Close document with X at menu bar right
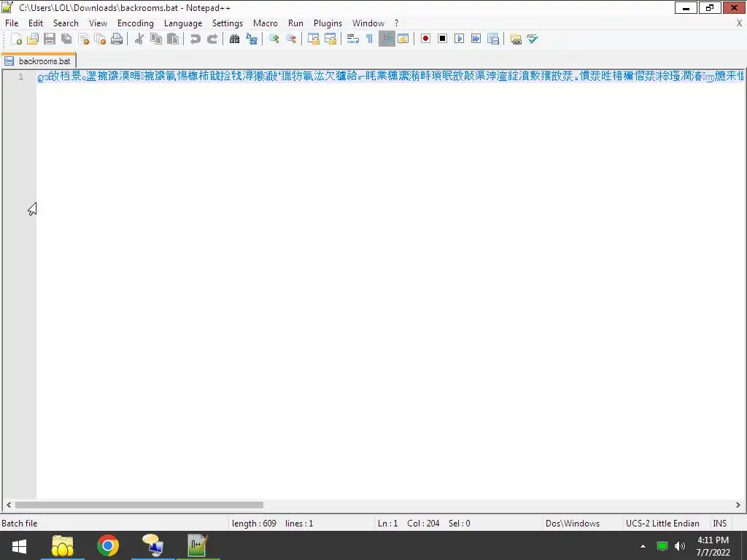This screenshot has width=747, height=560. tap(740, 23)
